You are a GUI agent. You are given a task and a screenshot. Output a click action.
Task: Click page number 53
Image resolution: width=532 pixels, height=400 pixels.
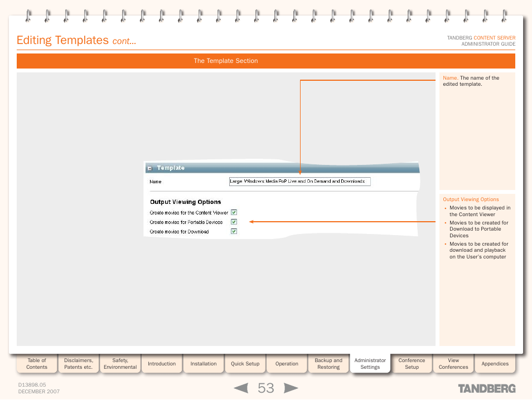click(265, 388)
